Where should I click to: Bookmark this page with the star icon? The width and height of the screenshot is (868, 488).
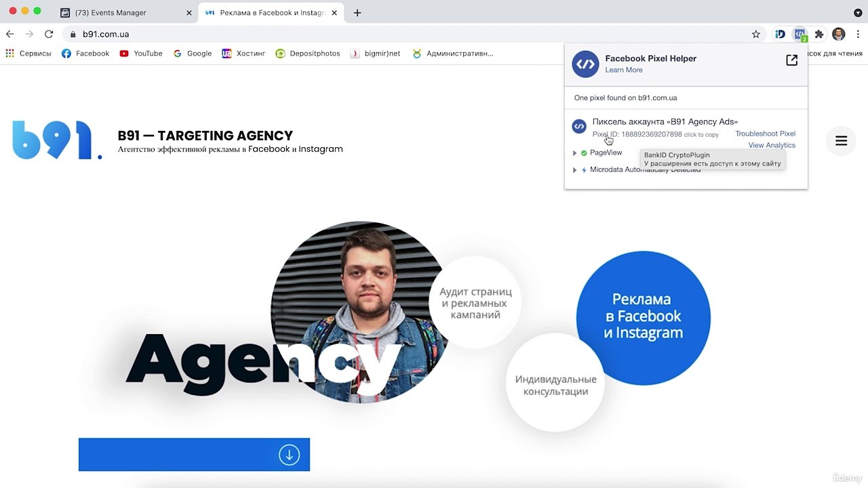[756, 34]
